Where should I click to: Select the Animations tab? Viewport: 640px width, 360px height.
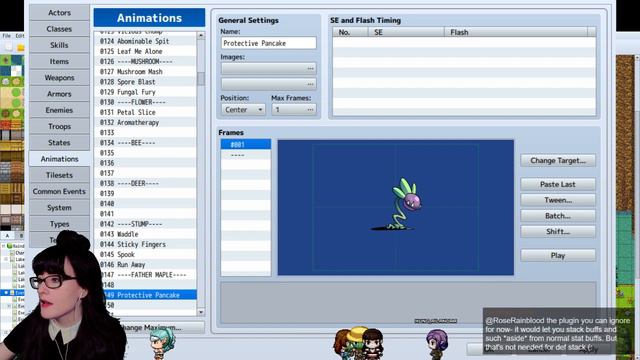pos(59,159)
